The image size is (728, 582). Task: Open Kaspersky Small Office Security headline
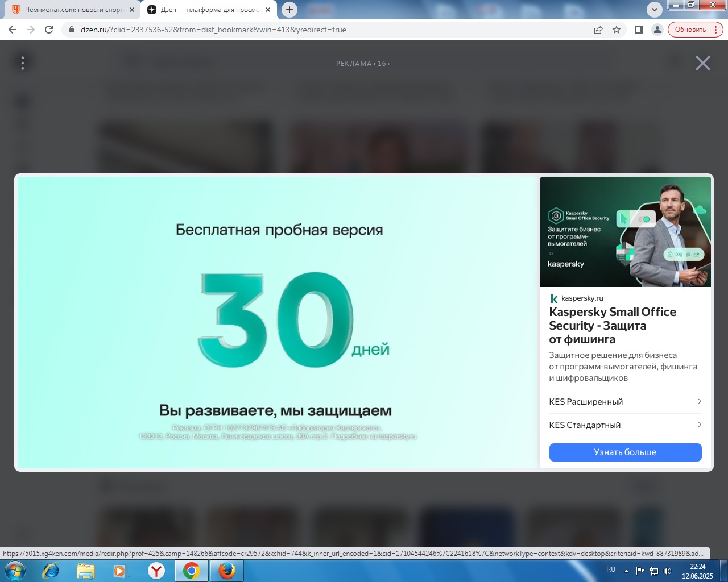(x=613, y=326)
